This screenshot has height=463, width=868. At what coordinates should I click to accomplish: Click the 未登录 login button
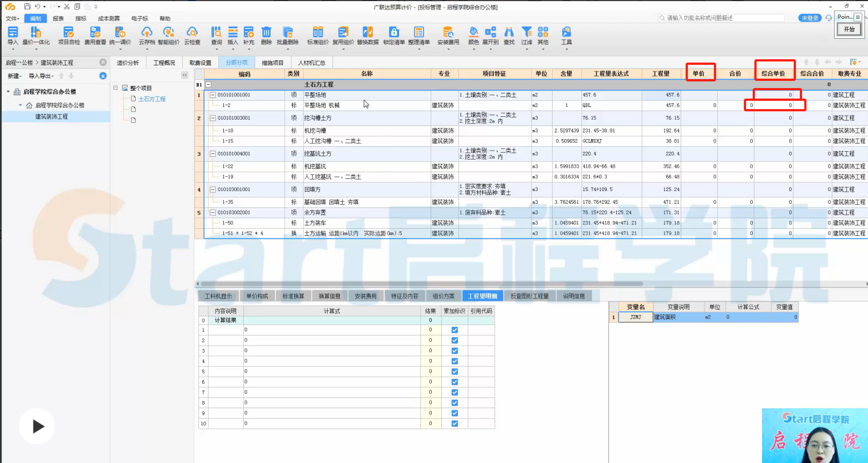pyautogui.click(x=810, y=18)
